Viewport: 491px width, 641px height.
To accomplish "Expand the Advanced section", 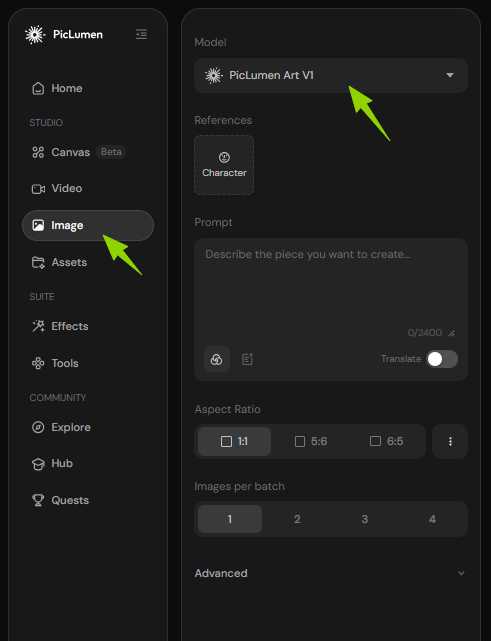I will point(331,573).
